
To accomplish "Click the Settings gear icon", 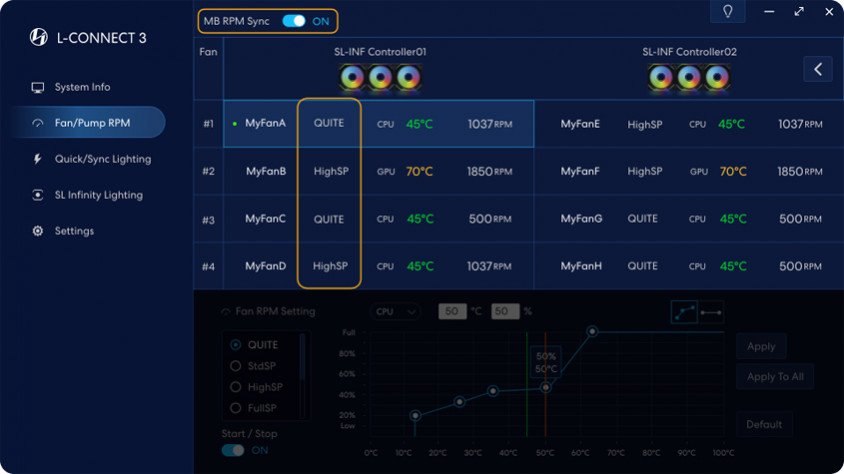I will (x=38, y=231).
